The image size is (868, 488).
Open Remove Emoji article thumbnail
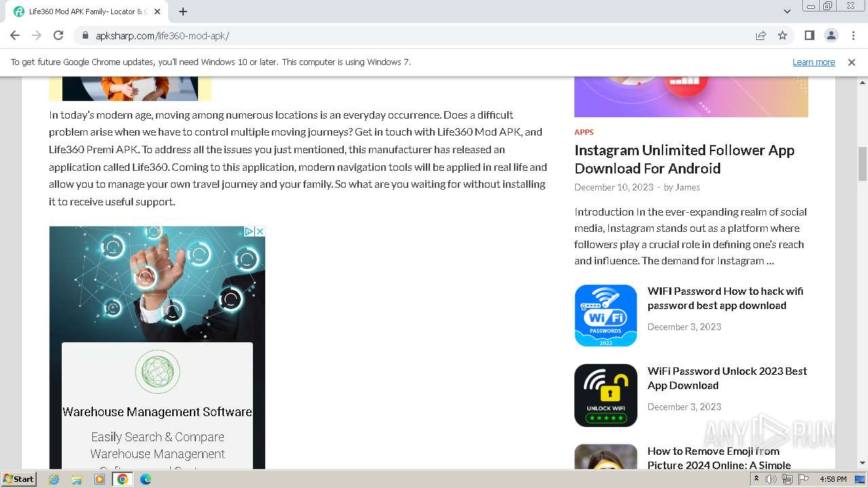(x=606, y=457)
